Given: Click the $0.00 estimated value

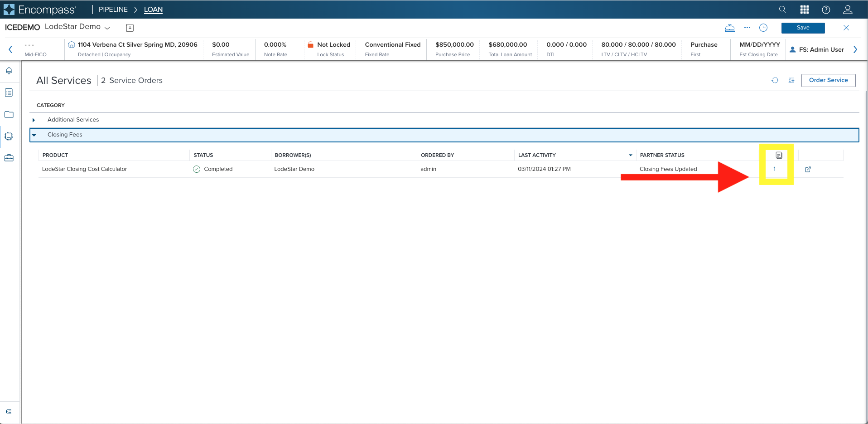Looking at the screenshot, I should coord(221,44).
